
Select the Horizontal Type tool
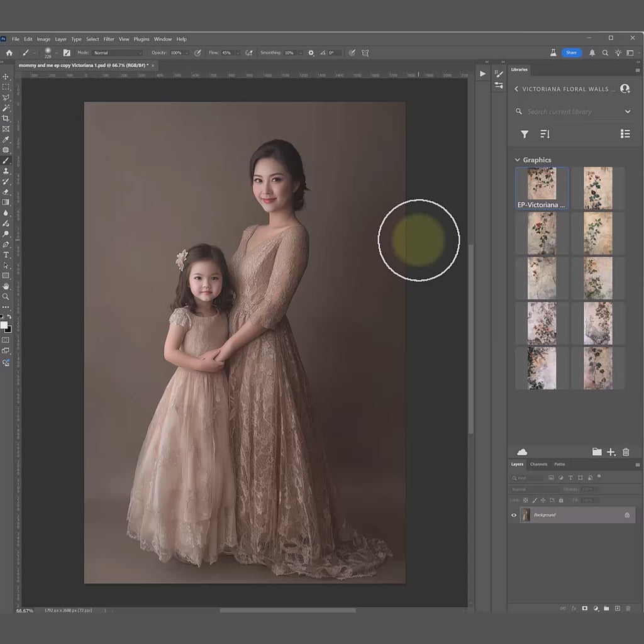6,255
